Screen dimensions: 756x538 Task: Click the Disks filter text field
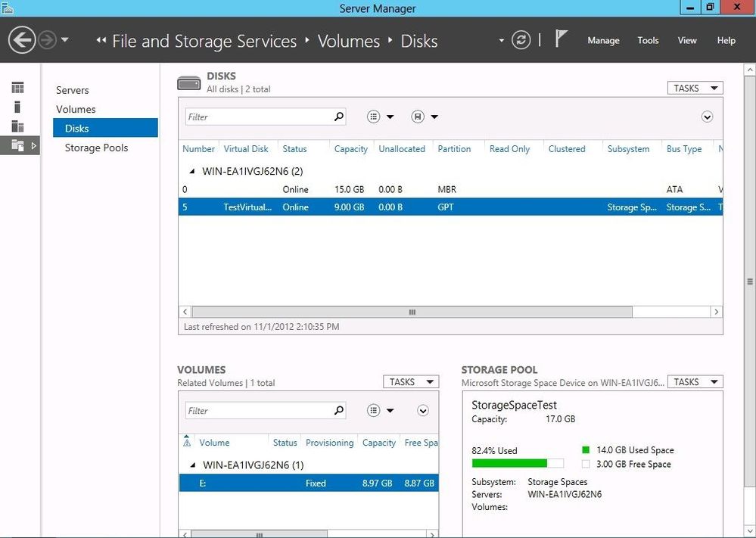257,117
